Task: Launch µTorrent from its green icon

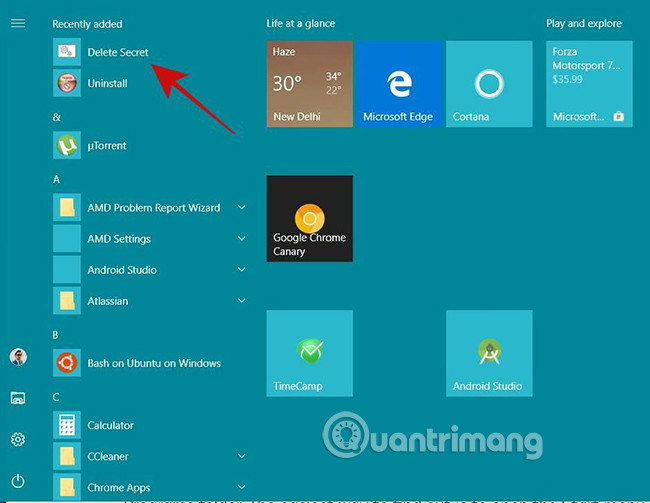Action: pyautogui.click(x=67, y=145)
